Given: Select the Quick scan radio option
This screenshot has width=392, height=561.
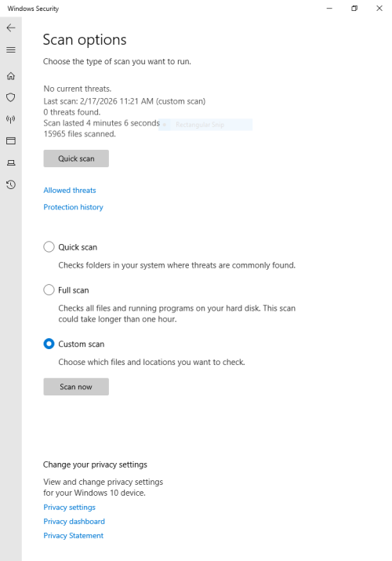Looking at the screenshot, I should [49, 247].
